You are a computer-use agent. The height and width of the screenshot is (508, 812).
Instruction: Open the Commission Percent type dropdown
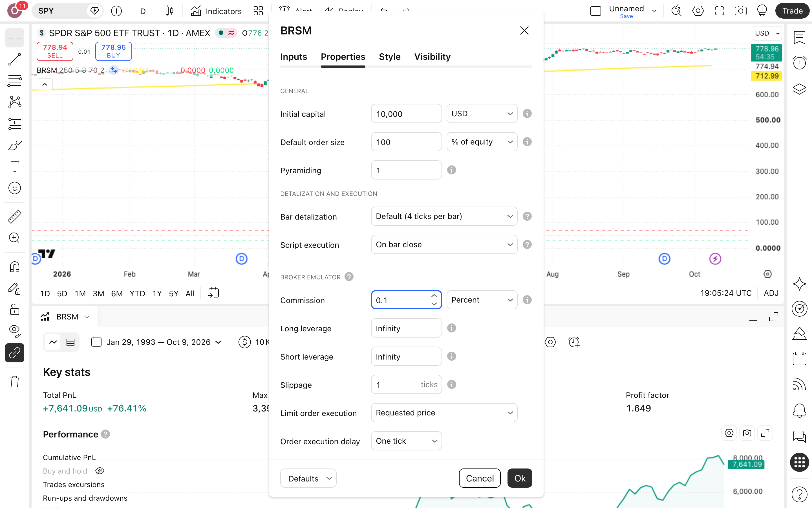click(x=482, y=300)
